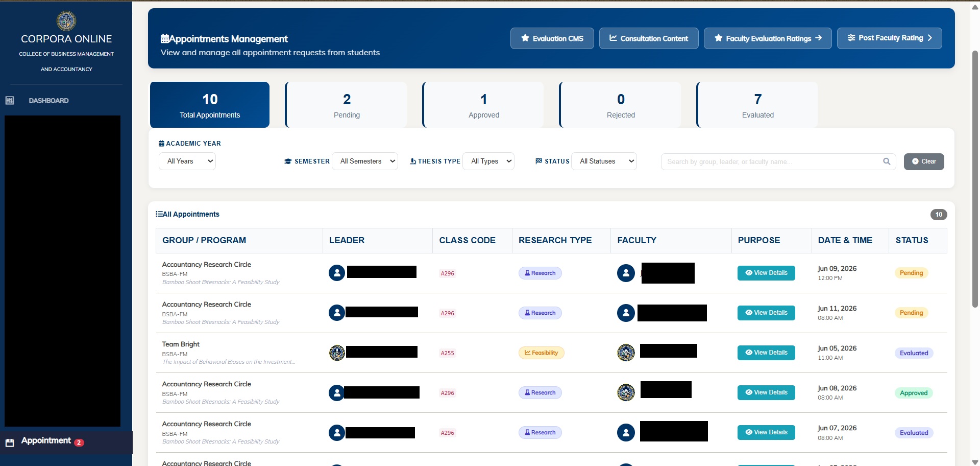Image resolution: width=980 pixels, height=466 pixels.
Task: Click the Corpora Online college seal logo
Action: click(66, 21)
